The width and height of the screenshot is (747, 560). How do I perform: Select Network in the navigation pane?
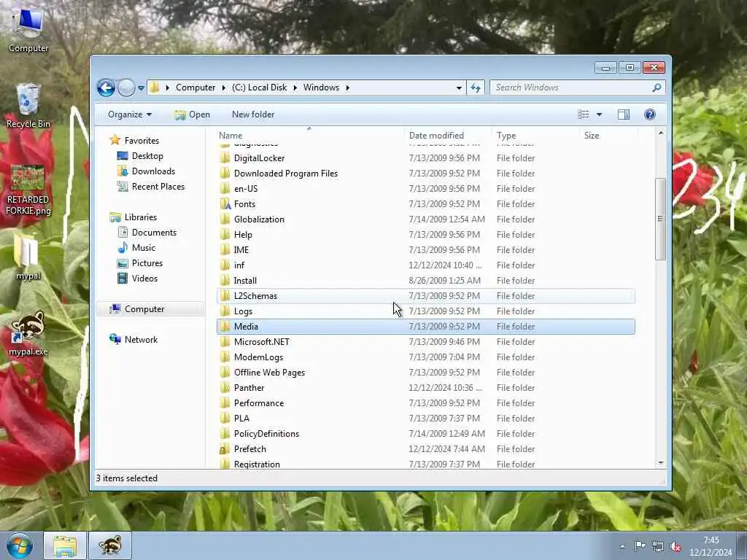coord(141,340)
